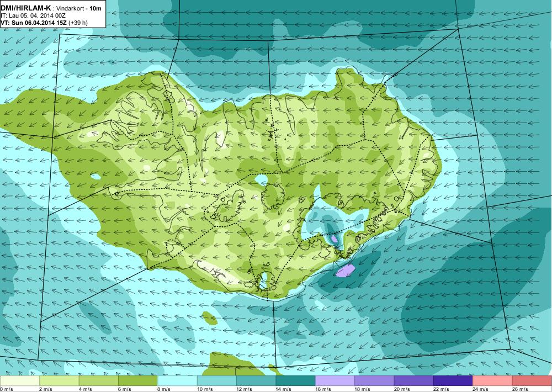Click the "4 m/s" legend label

[x=85, y=389]
